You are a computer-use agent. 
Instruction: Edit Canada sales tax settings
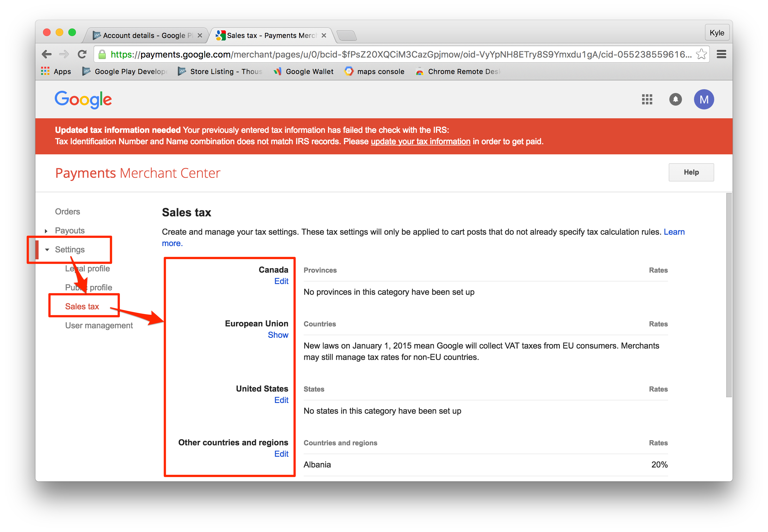(281, 281)
